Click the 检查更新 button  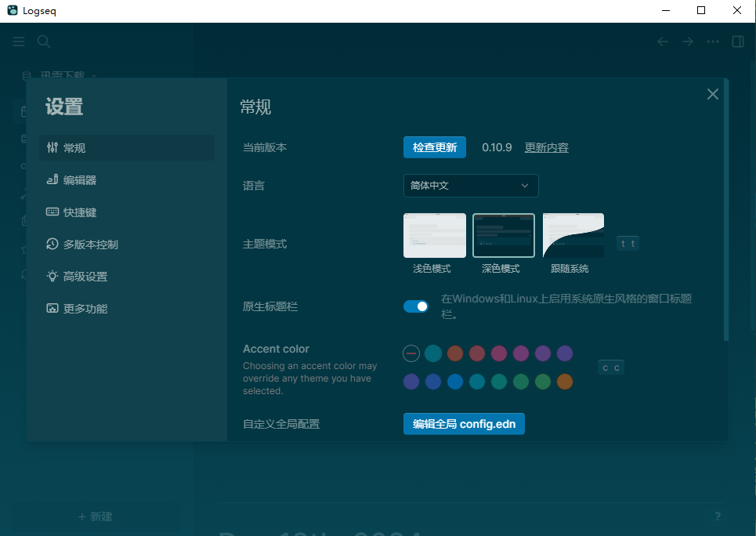435,147
